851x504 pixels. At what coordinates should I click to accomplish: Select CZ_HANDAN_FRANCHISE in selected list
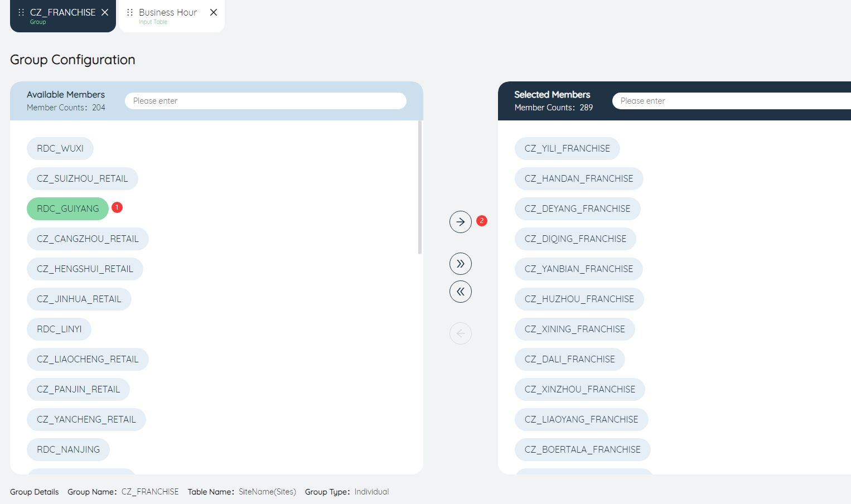[579, 178]
